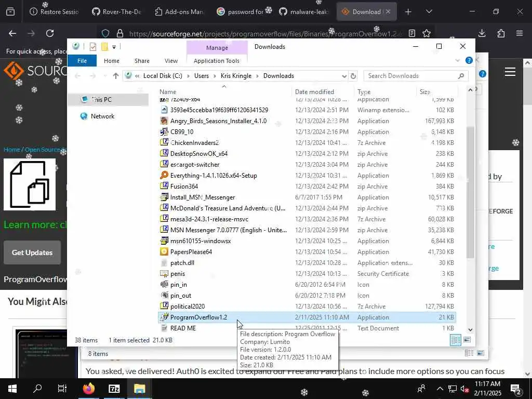Switch to Details view layout icon
532x399 pixels.
pos(455,340)
